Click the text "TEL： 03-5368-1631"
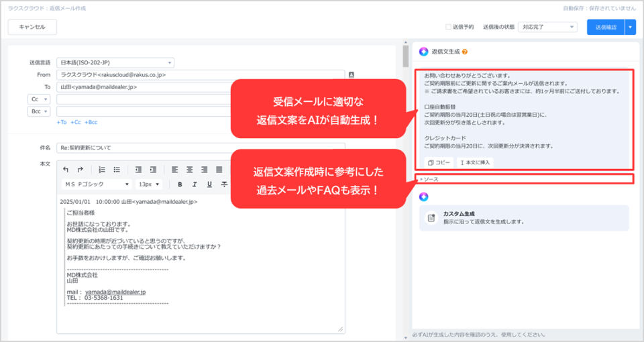This screenshot has height=342, width=644. pos(95,298)
